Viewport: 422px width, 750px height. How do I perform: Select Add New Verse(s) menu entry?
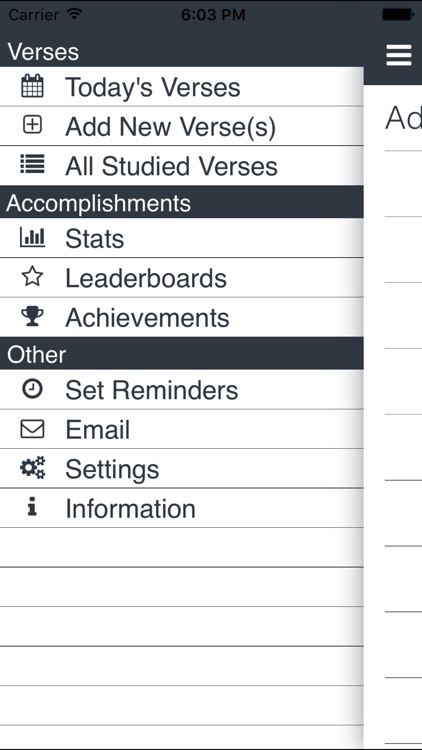(x=182, y=126)
